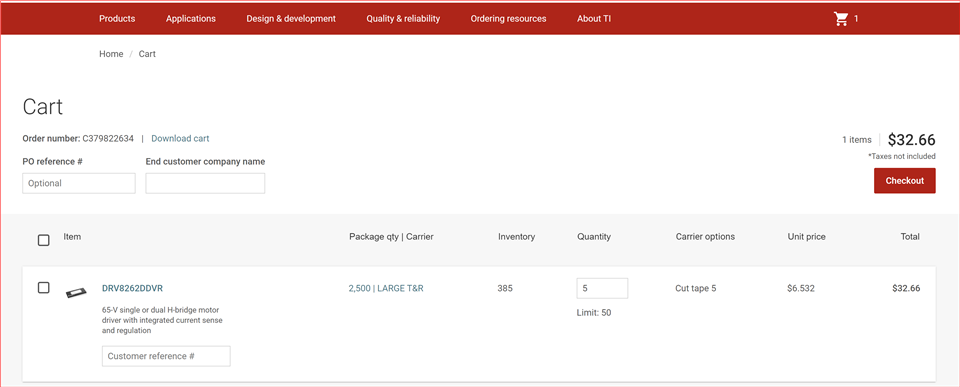The width and height of the screenshot is (960, 387).
Task: Open the Products menu
Action: pos(117,19)
